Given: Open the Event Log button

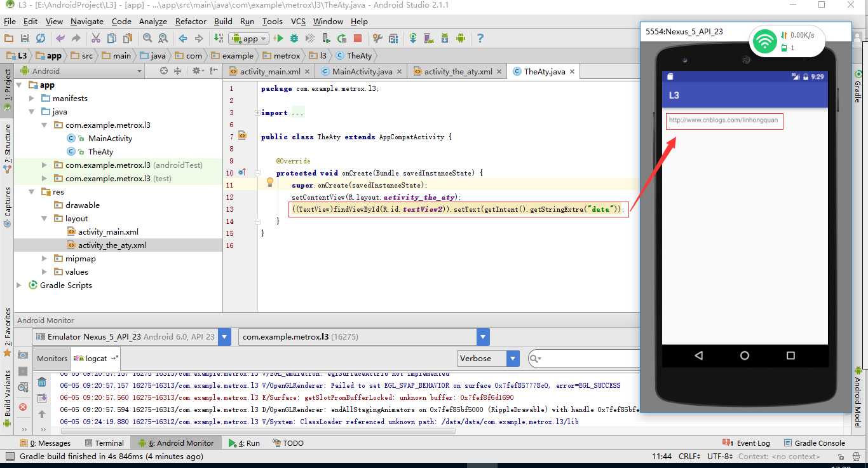Looking at the screenshot, I should (x=747, y=443).
